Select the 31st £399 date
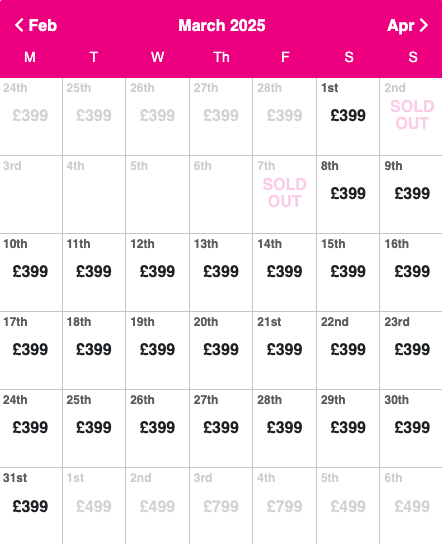The width and height of the screenshot is (442, 544). coord(31,506)
